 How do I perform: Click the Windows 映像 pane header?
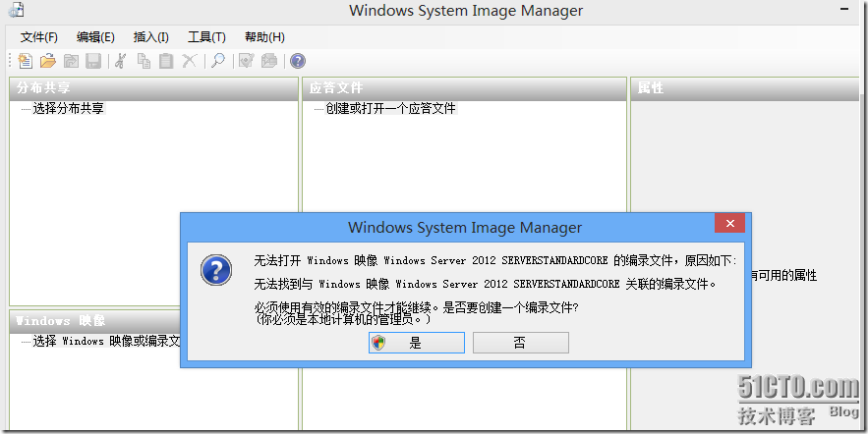[x=95, y=321]
